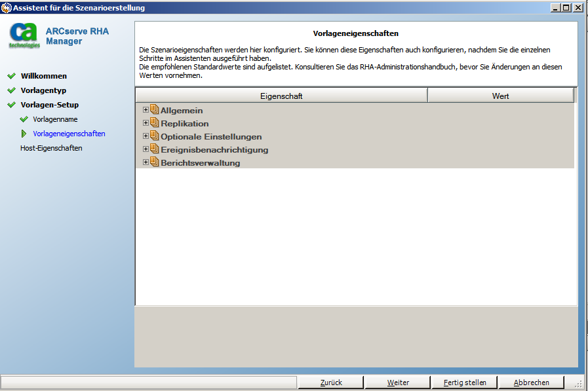Expand the Replikation property group
Screen dimensions: 588x391
coord(146,123)
